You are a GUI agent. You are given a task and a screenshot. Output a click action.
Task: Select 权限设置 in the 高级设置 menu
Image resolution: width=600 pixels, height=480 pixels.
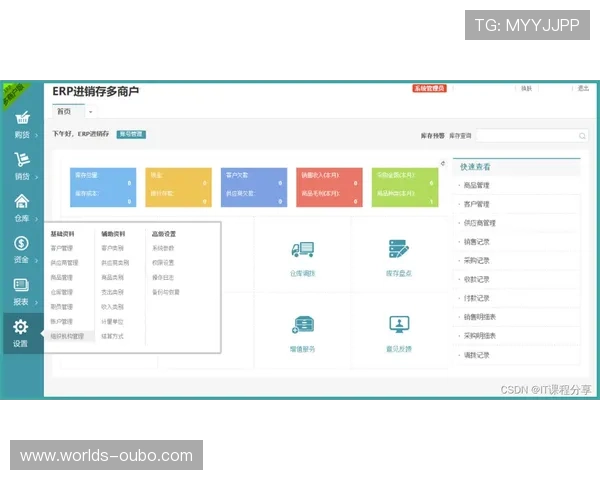click(163, 263)
